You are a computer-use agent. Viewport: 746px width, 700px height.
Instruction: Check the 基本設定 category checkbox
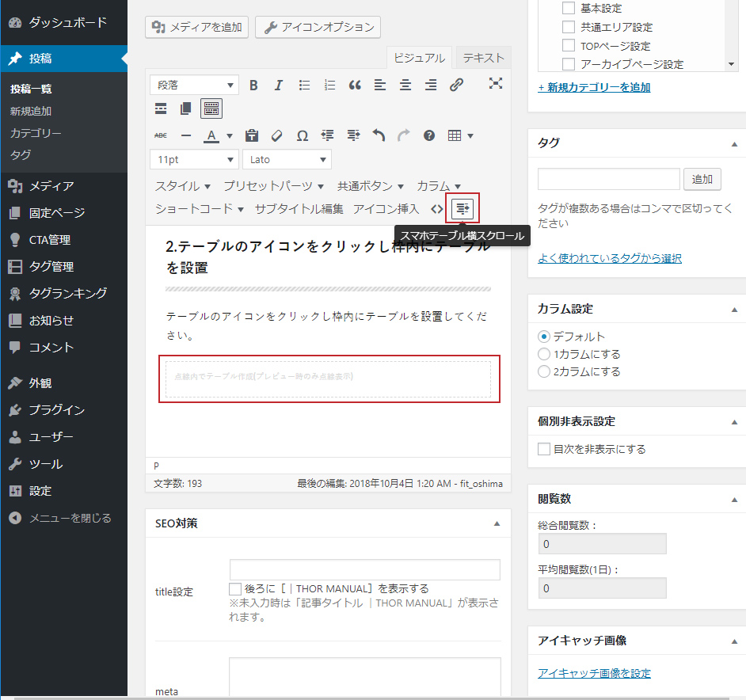click(x=568, y=8)
